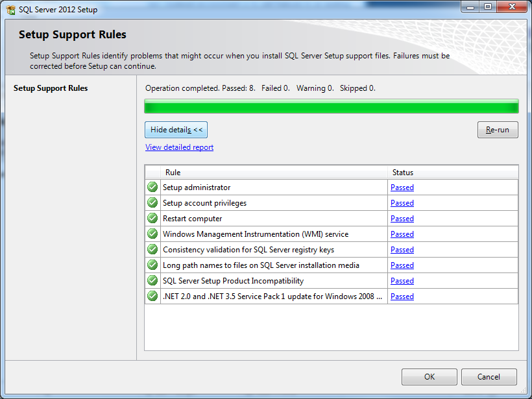The image size is (532, 399).
Task: Select '.NET 2.0 and .NET 3.5 Service Pack 1' text
Action: pyautogui.click(x=272, y=296)
